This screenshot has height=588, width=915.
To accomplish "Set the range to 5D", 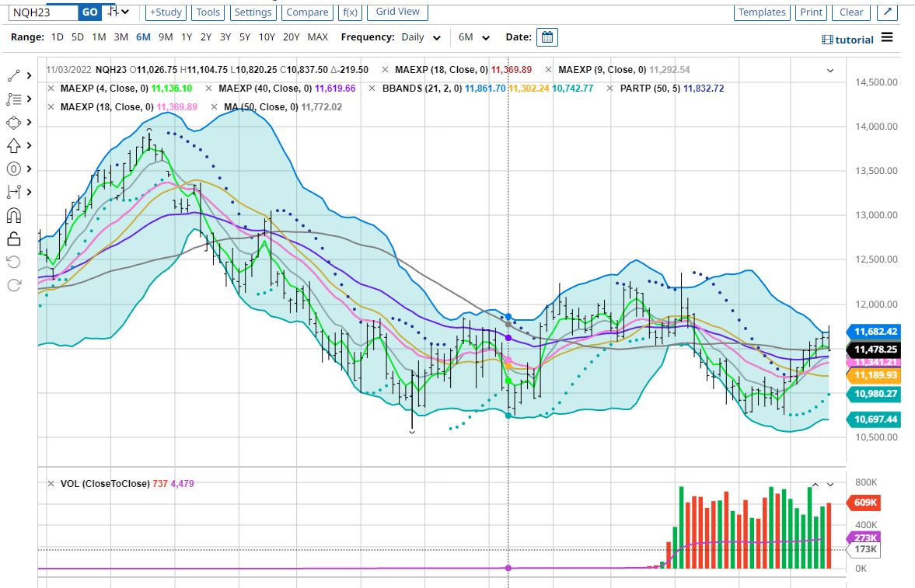I will (x=78, y=37).
